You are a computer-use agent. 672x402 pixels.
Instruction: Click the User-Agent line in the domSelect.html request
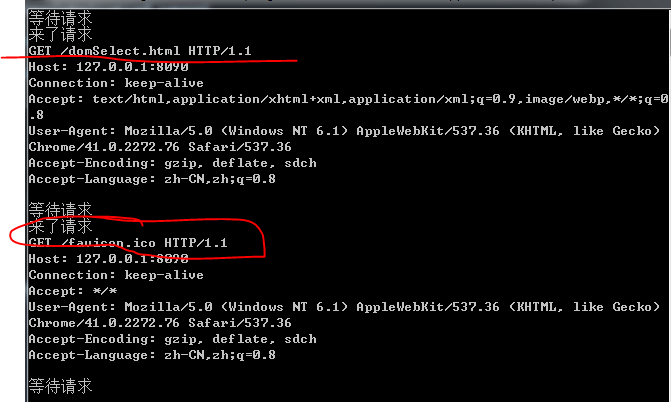point(344,131)
